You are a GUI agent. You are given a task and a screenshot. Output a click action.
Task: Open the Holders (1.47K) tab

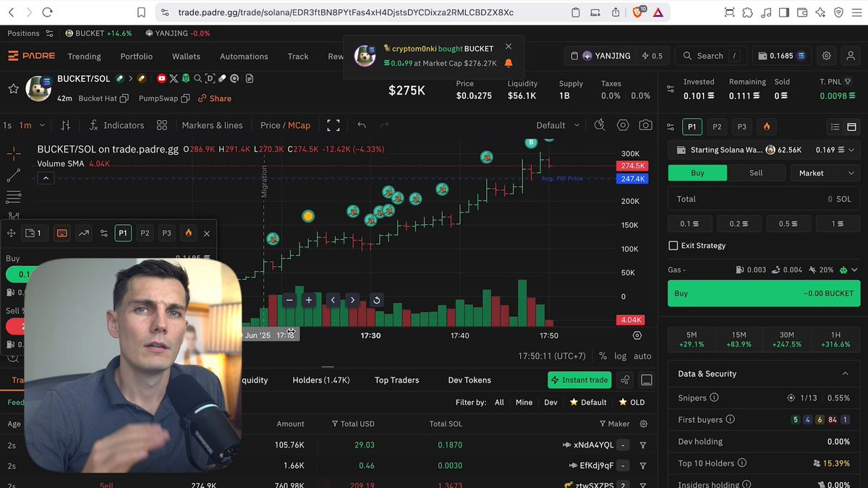(x=321, y=380)
